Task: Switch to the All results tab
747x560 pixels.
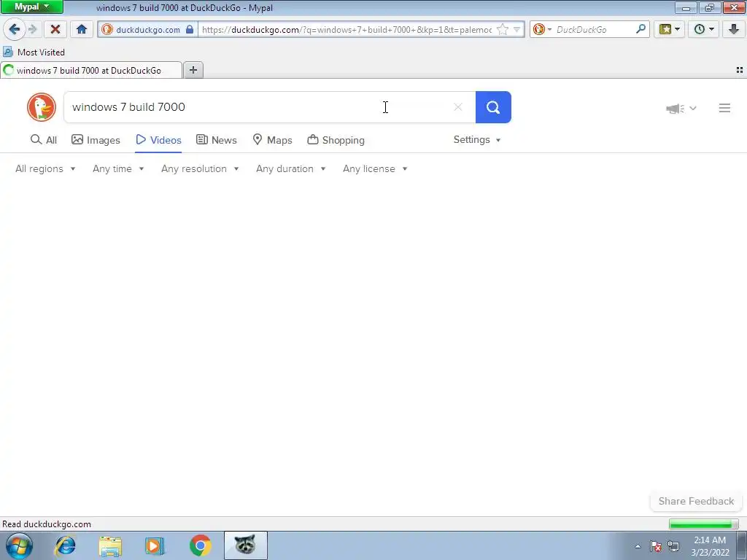Action: click(44, 140)
